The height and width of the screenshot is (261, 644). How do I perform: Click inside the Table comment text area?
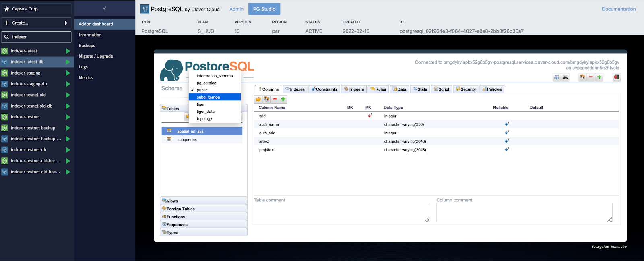tap(341, 212)
